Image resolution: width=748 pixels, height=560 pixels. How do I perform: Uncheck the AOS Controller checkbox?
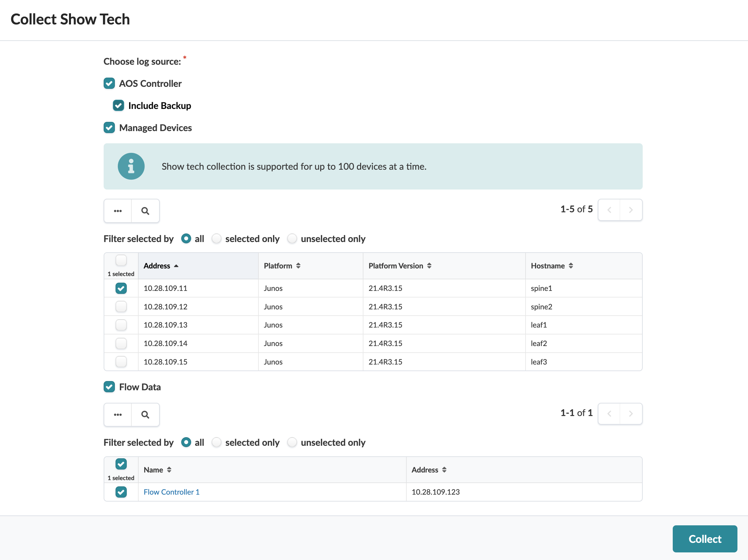point(109,84)
